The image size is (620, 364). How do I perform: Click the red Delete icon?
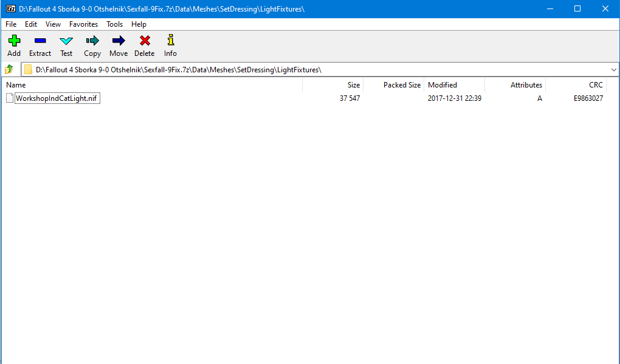(x=145, y=41)
